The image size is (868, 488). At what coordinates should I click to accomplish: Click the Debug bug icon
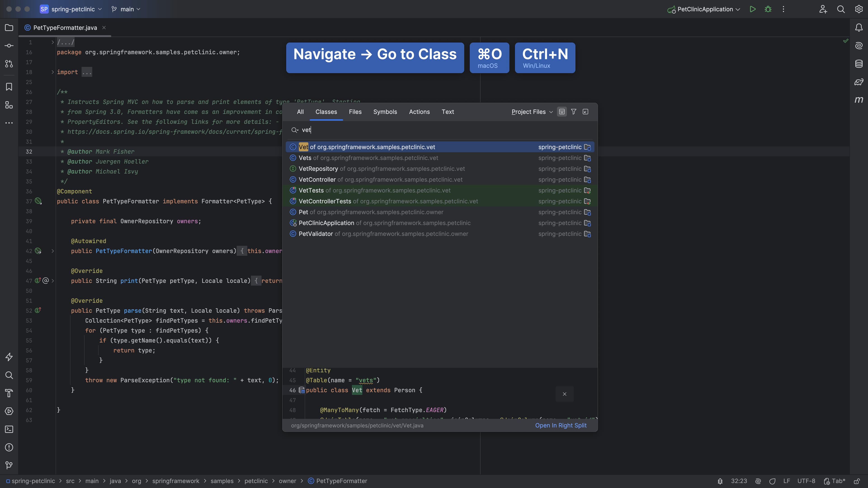(x=768, y=9)
